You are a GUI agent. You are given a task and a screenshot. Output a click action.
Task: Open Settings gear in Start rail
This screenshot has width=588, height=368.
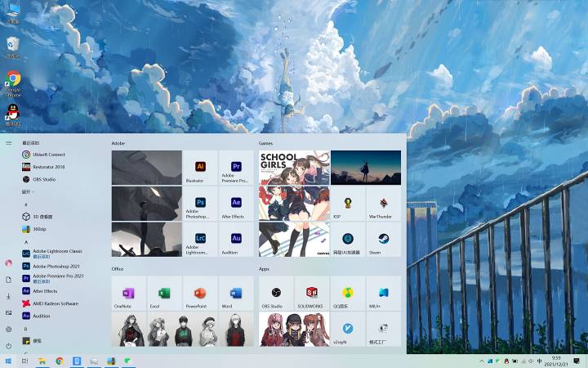(9, 330)
